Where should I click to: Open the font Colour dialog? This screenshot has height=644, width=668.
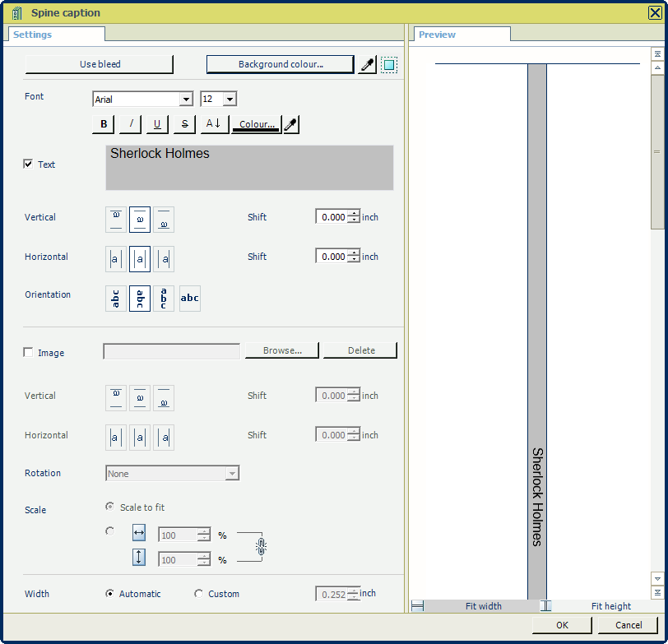257,124
